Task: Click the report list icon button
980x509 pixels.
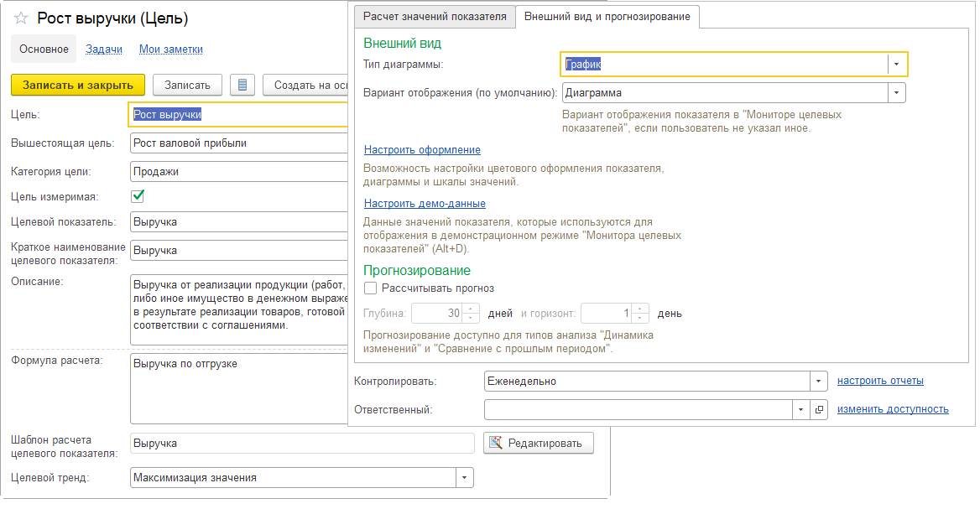Action: coord(242,85)
